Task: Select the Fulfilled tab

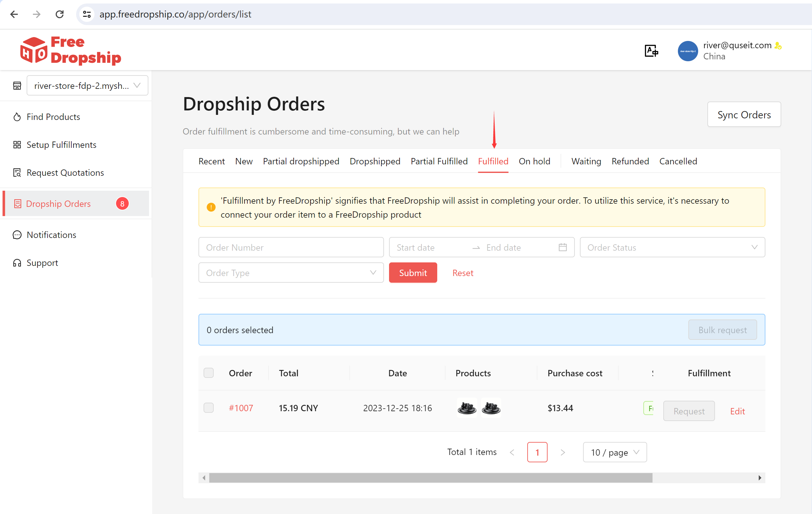Action: point(493,161)
